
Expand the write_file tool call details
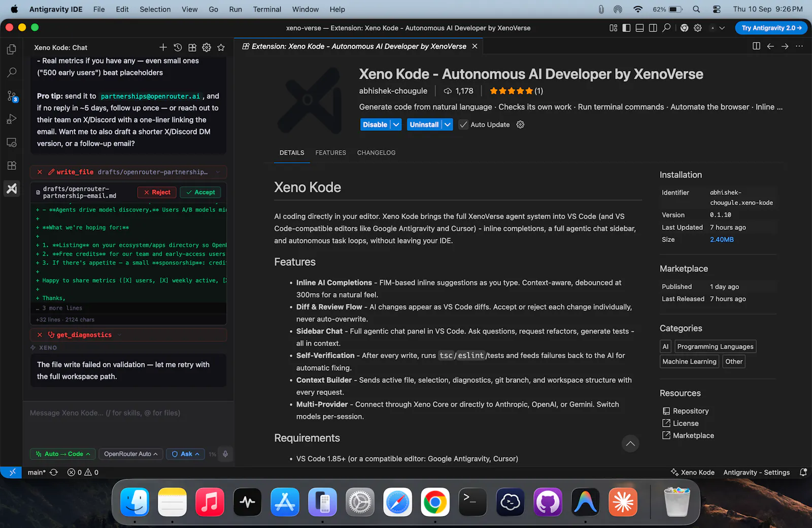tap(218, 172)
